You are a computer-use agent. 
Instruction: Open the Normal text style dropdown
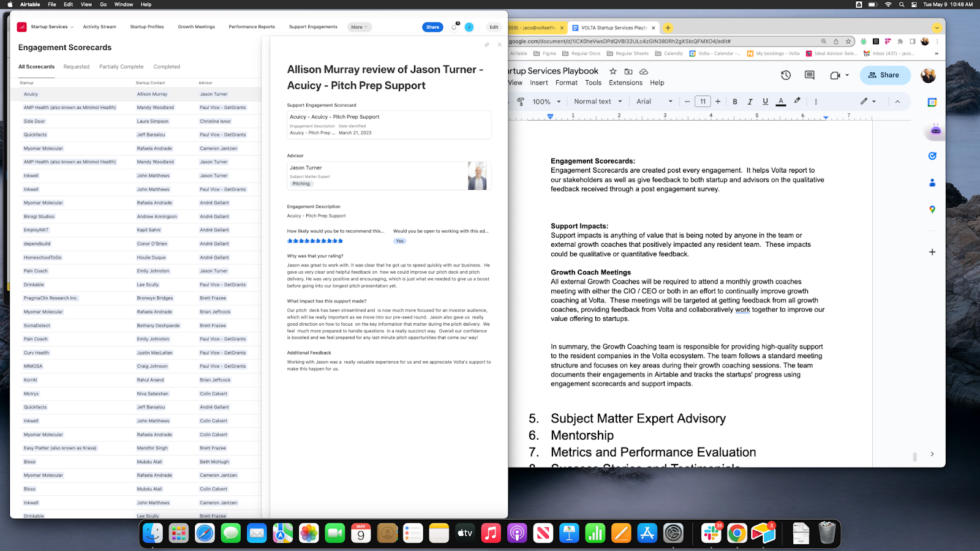598,102
